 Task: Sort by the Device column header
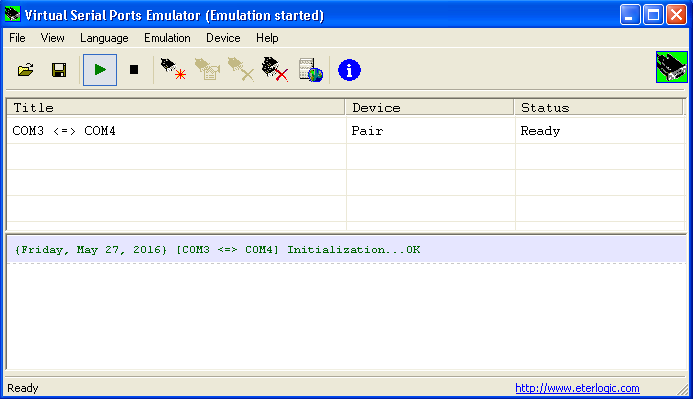[430, 107]
